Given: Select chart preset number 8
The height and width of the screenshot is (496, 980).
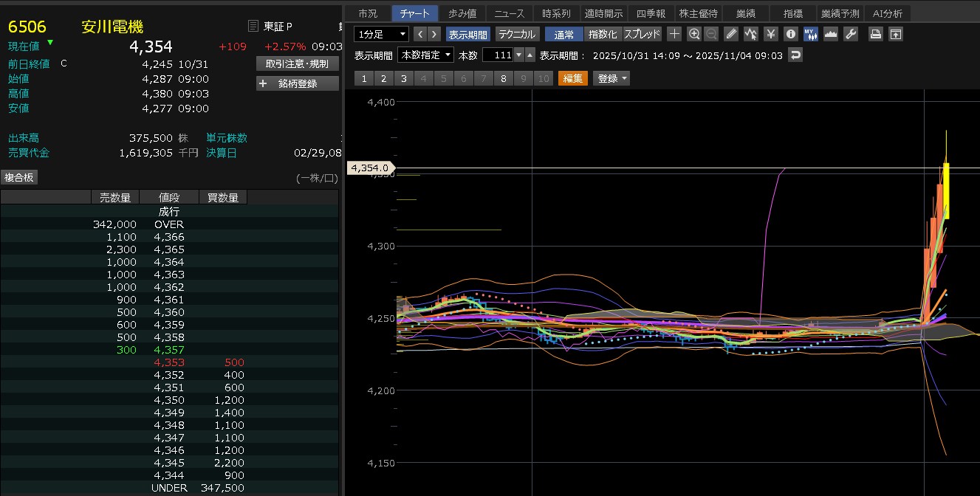Looking at the screenshot, I should [503, 78].
